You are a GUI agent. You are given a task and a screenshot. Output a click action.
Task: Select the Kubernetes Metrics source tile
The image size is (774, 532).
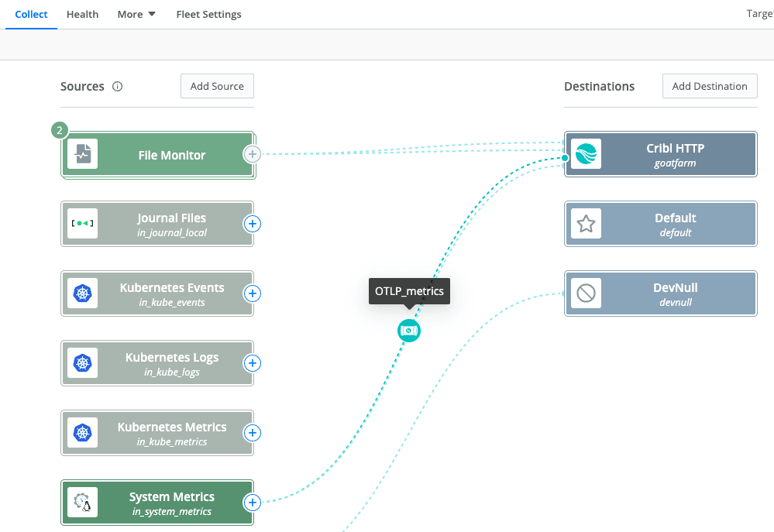[x=172, y=434]
